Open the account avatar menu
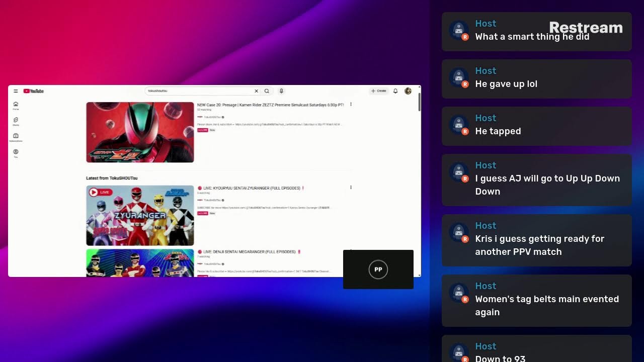The height and width of the screenshot is (362, 644). (x=408, y=91)
